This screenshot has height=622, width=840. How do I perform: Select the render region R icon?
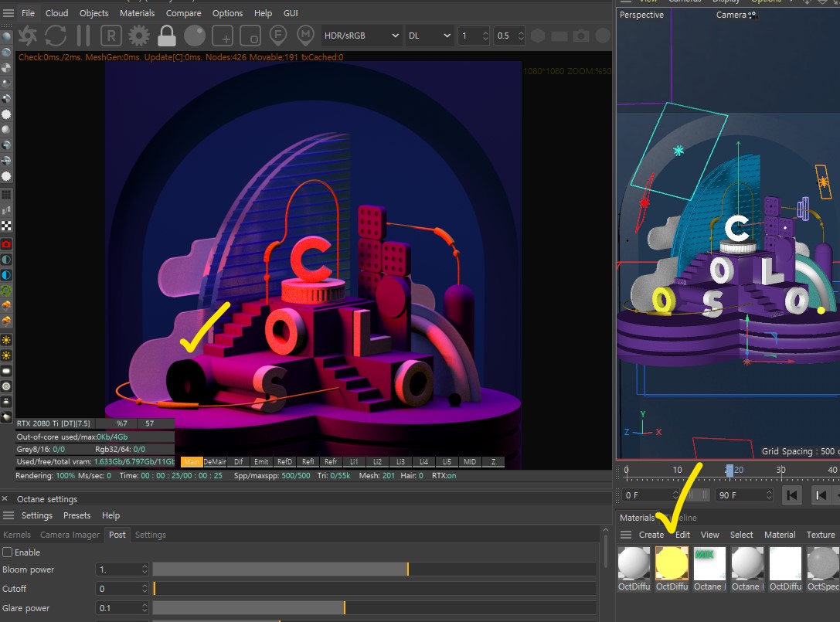coord(111,36)
